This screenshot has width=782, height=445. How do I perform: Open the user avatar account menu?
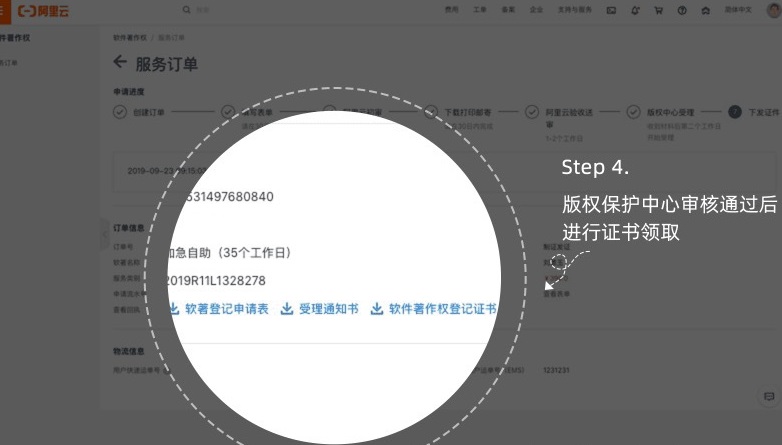point(775,10)
